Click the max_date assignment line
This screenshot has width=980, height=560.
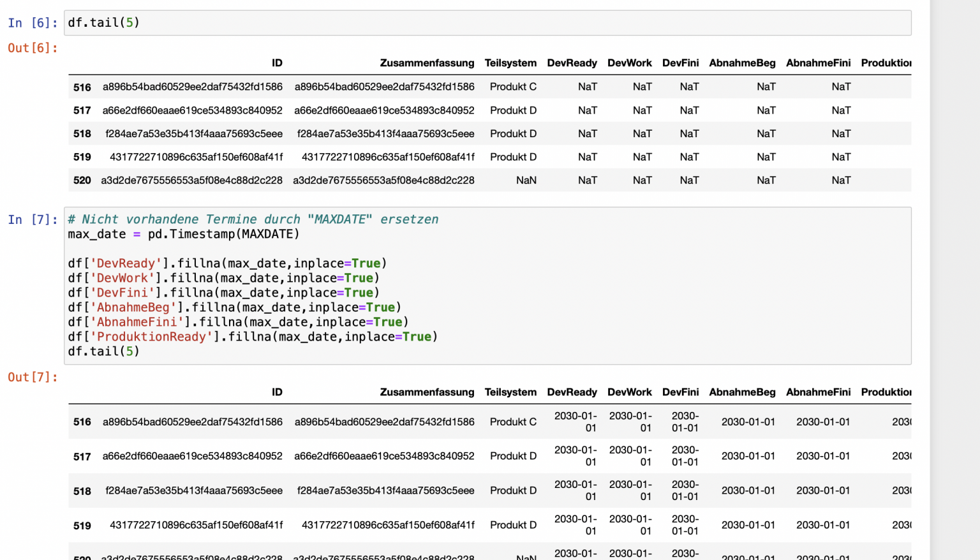[x=184, y=233]
